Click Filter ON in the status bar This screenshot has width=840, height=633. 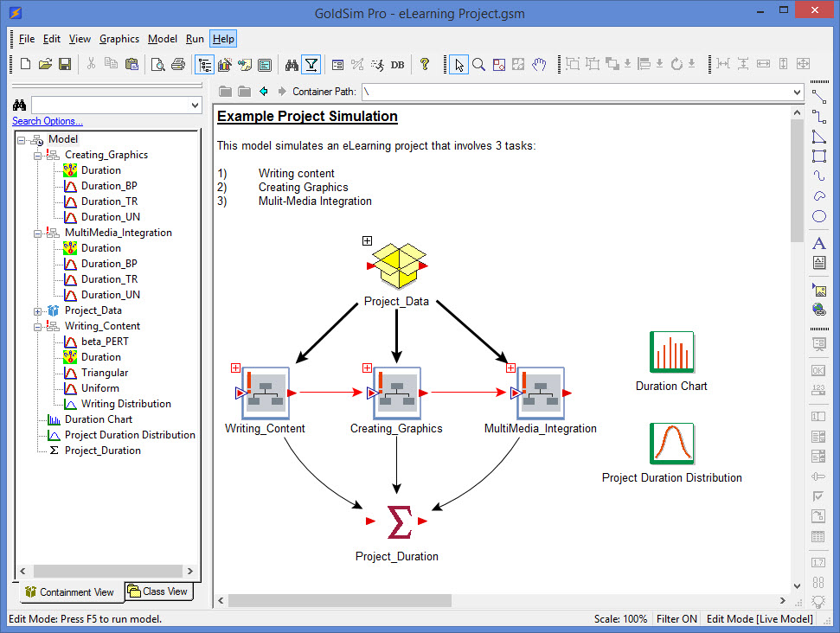(x=676, y=619)
